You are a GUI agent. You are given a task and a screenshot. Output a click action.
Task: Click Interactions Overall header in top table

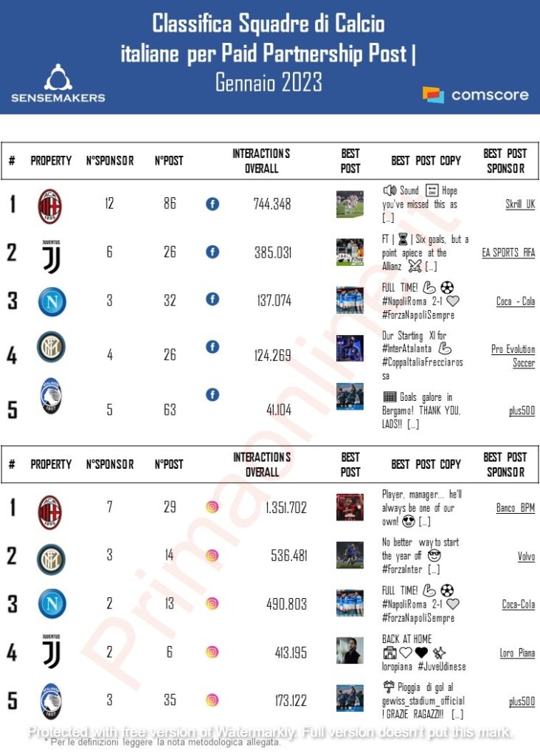(262, 160)
